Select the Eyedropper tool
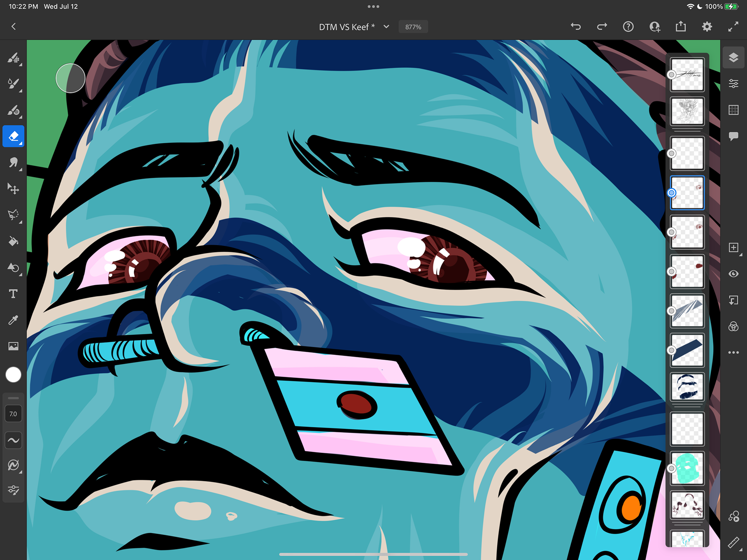The height and width of the screenshot is (560, 747). [14, 320]
